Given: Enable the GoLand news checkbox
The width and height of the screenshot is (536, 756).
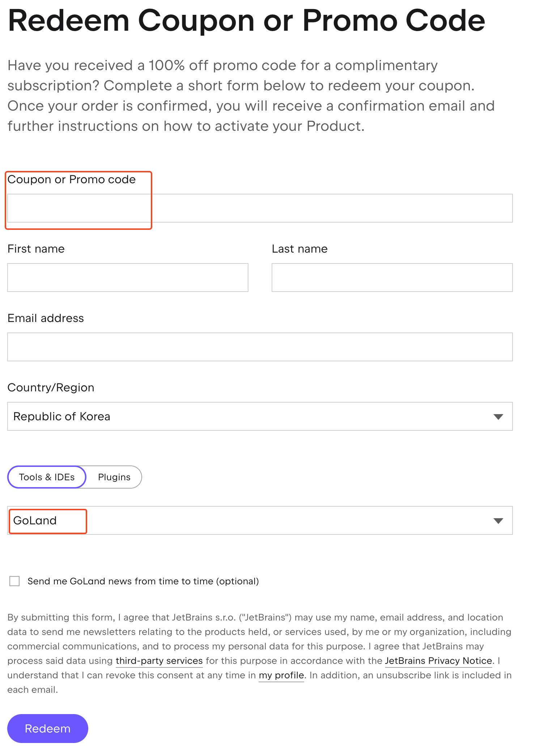Looking at the screenshot, I should 14,581.
